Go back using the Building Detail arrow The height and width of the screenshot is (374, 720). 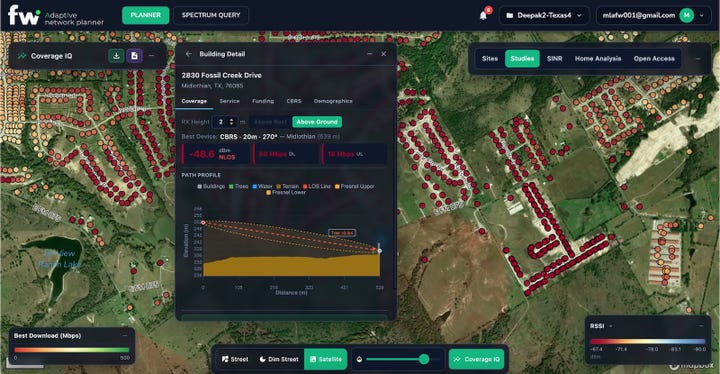click(188, 54)
